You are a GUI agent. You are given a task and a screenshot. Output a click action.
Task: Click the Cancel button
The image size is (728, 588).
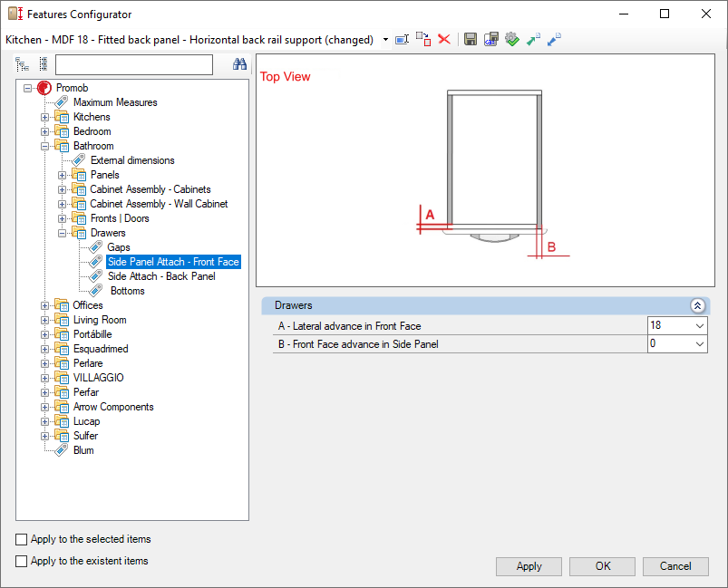click(x=675, y=566)
